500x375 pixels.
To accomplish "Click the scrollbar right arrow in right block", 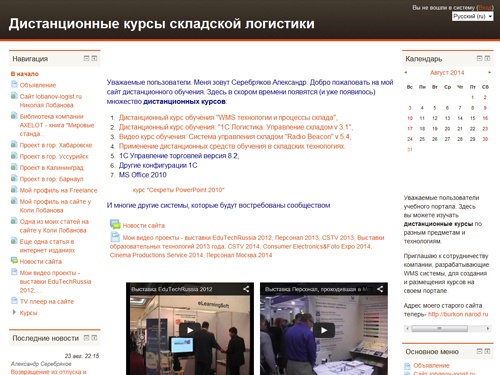I will [488, 328].
